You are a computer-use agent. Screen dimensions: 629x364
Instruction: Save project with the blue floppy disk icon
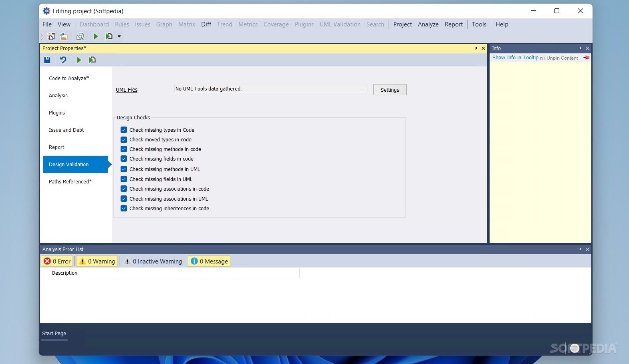pos(47,60)
